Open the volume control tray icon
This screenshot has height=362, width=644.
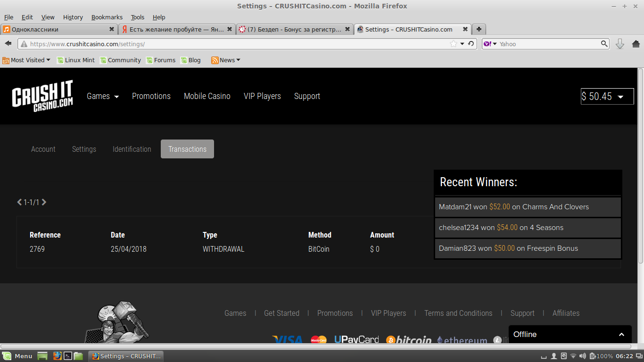(x=583, y=356)
